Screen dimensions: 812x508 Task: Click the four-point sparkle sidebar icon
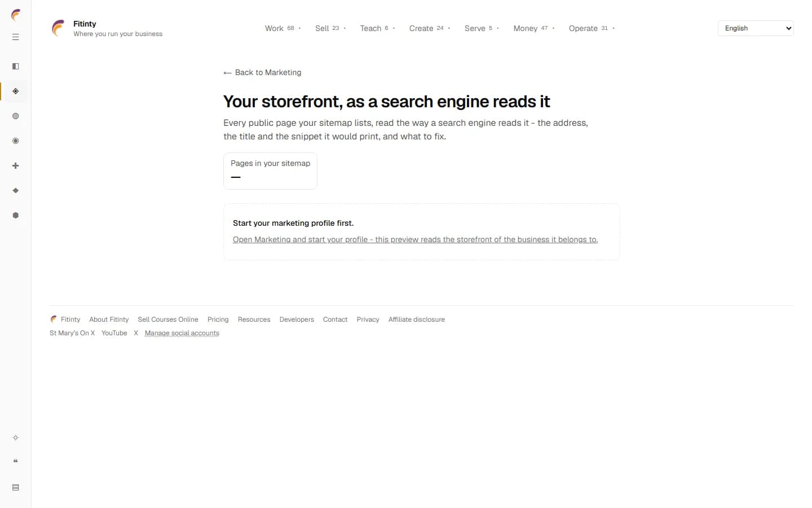point(16,438)
